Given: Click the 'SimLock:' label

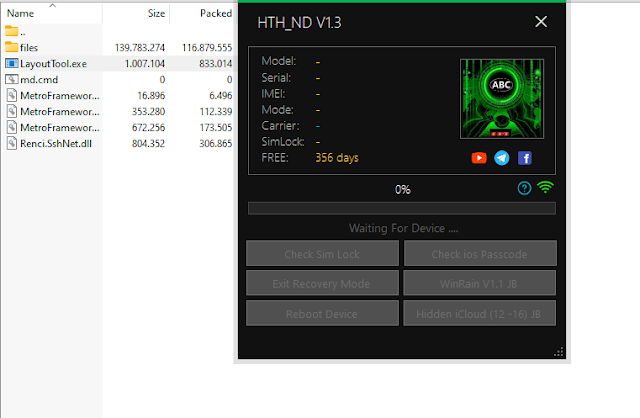Looking at the screenshot, I should 283,142.
